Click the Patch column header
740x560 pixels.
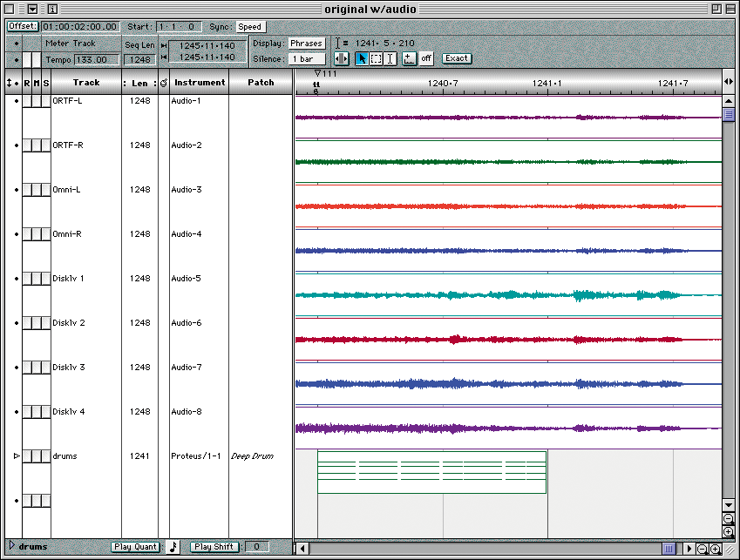pyautogui.click(x=261, y=83)
